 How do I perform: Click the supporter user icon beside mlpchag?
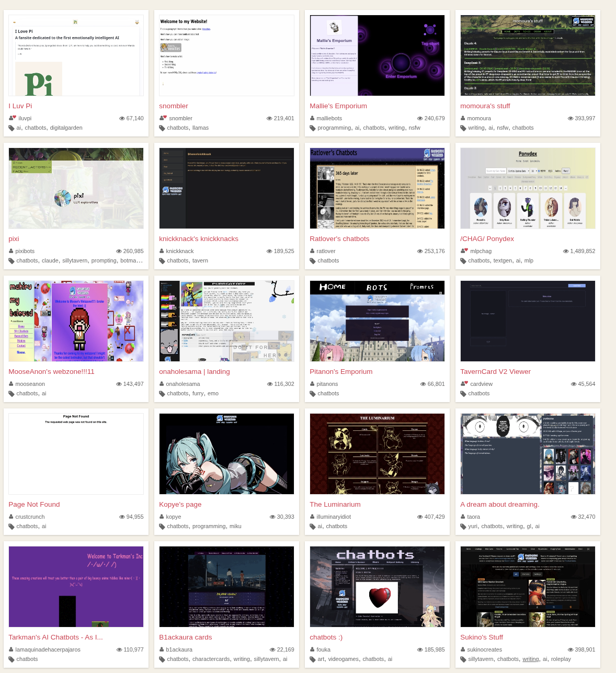tap(464, 251)
